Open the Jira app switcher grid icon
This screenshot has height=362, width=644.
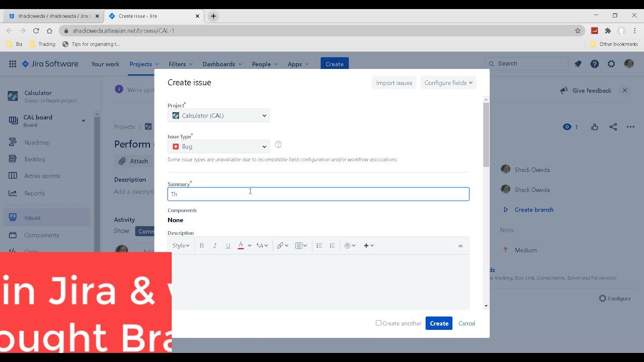(x=13, y=64)
